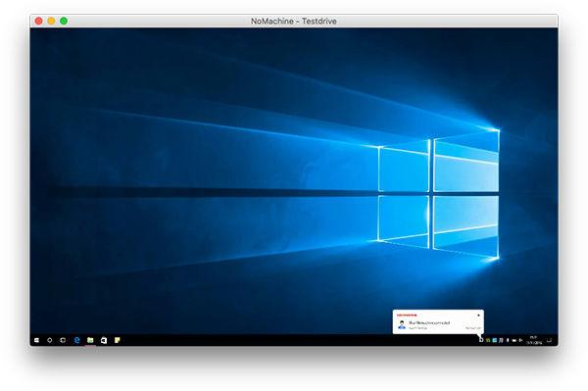Click the green NVIDIA tray icon
The width and height of the screenshot is (588, 391).
488,340
